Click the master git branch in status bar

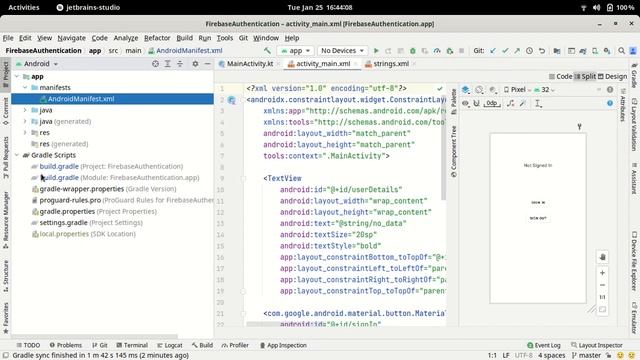(586, 356)
